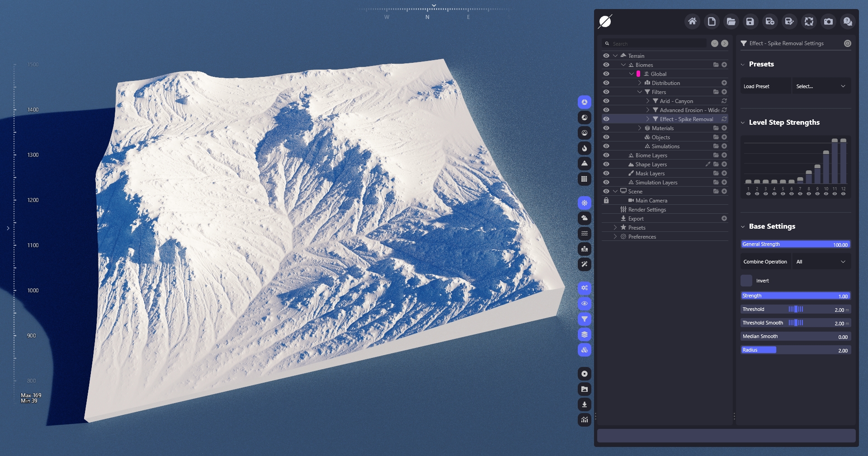Add a new filter with Filters plus button
The width and height of the screenshot is (868, 456).
click(x=724, y=92)
